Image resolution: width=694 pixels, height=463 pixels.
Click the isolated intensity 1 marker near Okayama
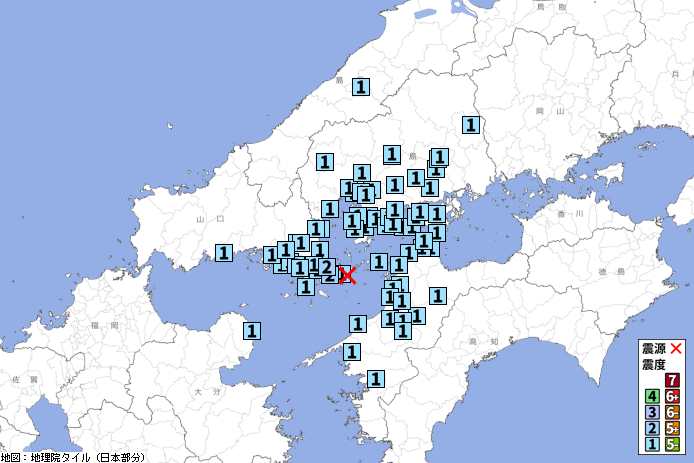pyautogui.click(x=470, y=125)
